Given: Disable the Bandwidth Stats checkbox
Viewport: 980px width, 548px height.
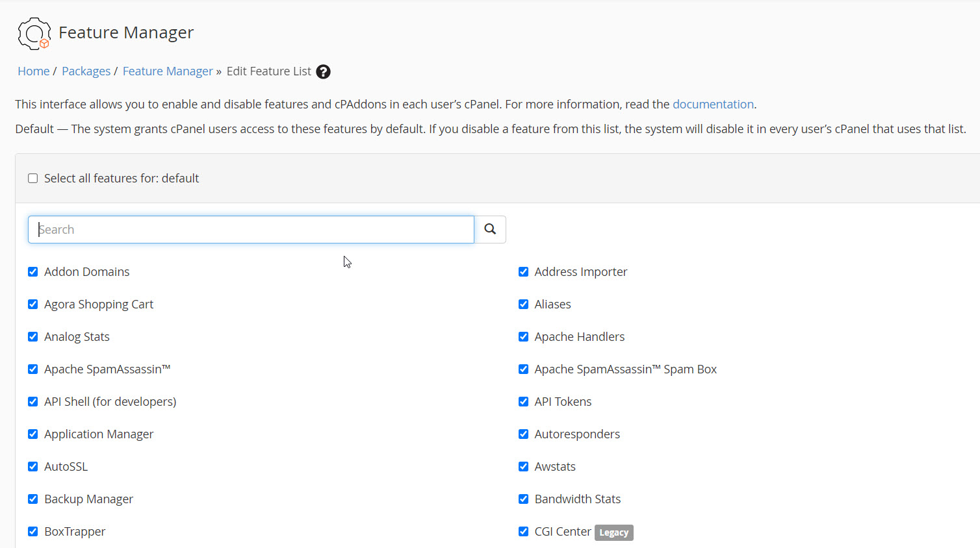Looking at the screenshot, I should (523, 499).
